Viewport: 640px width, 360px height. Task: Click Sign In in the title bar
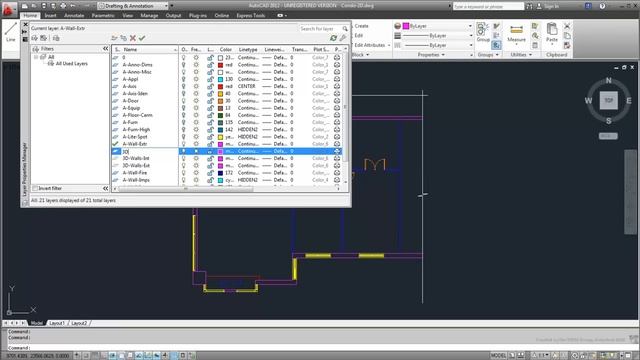point(551,6)
